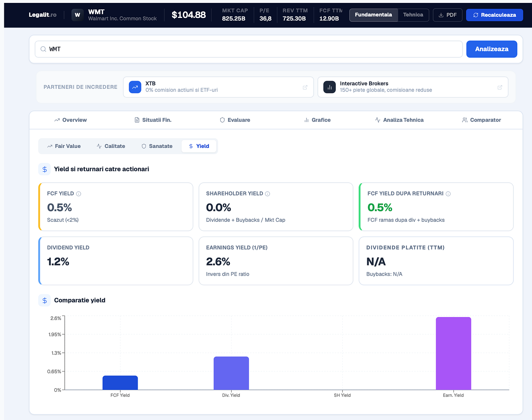Image resolution: width=532 pixels, height=420 pixels.
Task: Select the Calitate sub-tab
Action: [111, 146]
